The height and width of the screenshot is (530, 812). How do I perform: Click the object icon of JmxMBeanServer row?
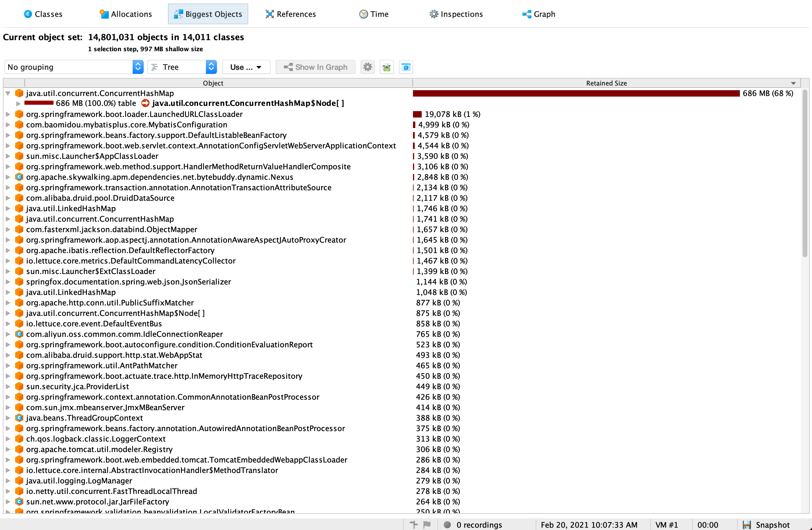click(19, 408)
